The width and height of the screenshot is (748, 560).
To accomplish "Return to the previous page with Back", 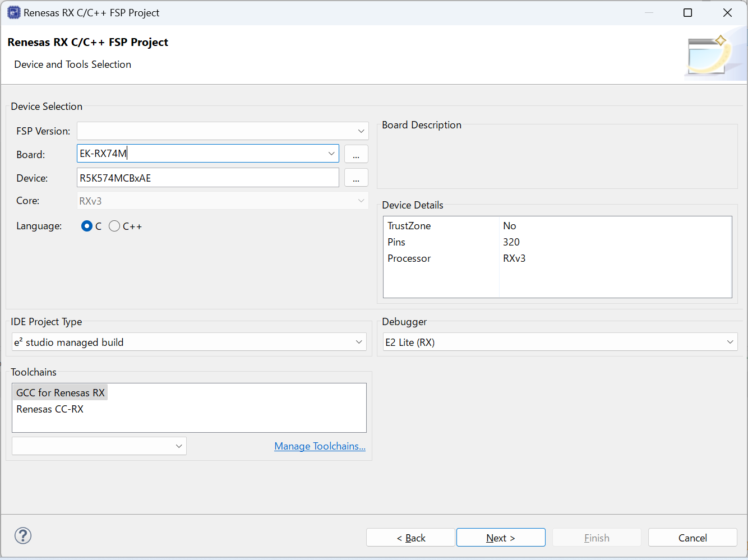I will 410,538.
